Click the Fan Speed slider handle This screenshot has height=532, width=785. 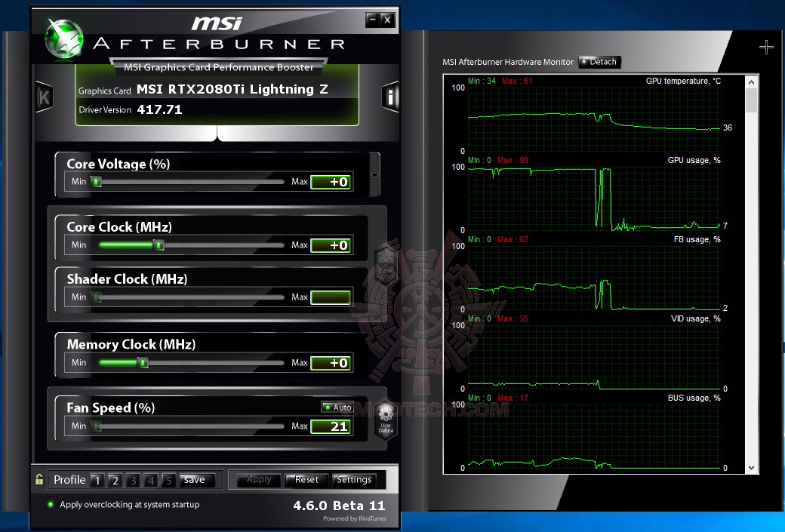pos(97,426)
